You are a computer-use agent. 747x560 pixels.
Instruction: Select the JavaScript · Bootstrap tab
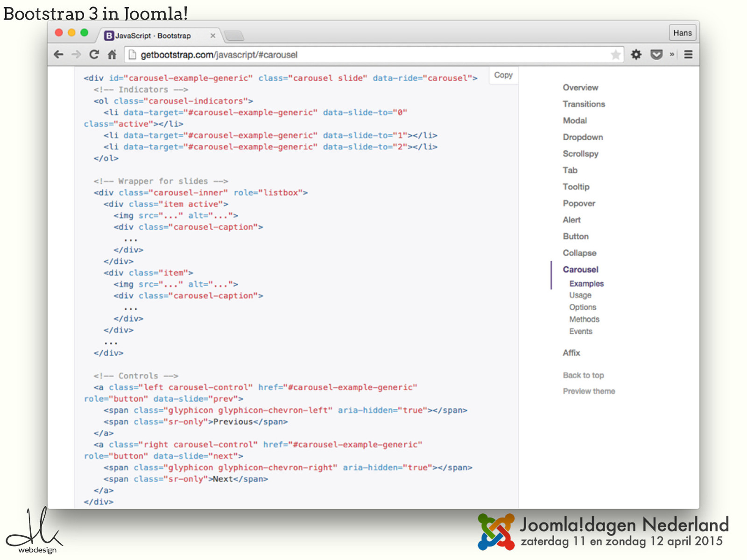coord(158,35)
